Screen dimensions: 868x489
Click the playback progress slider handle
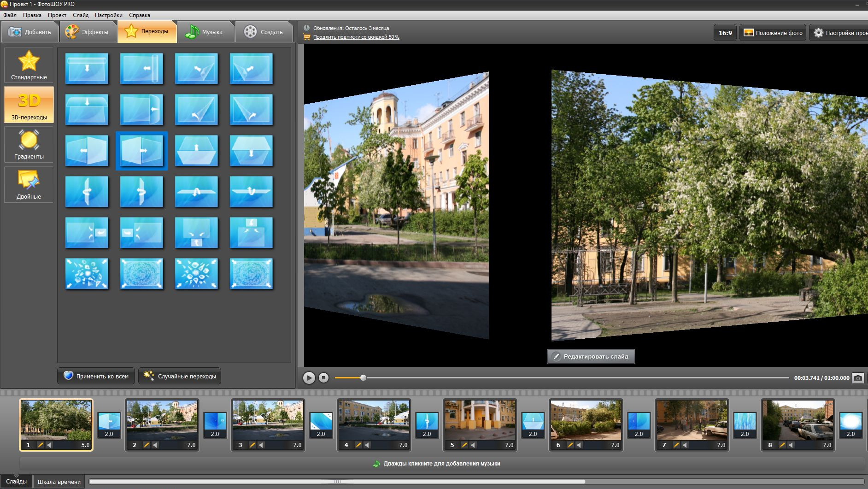[x=363, y=378]
